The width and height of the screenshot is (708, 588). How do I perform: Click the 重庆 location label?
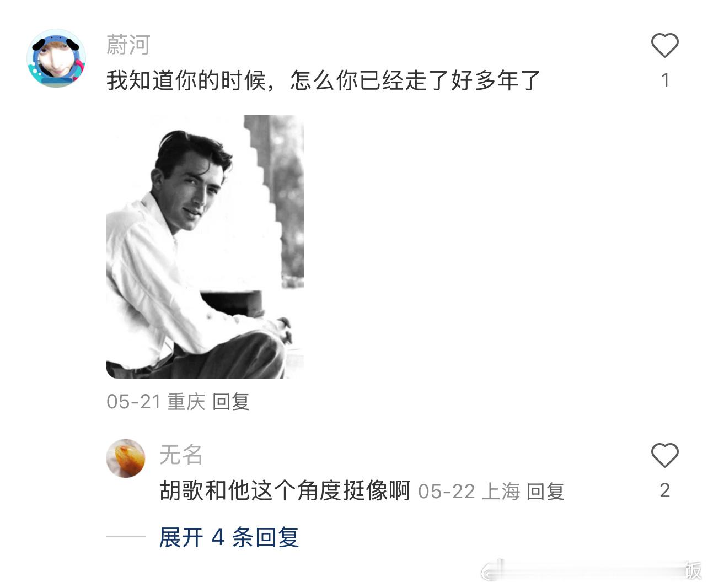pos(186,402)
